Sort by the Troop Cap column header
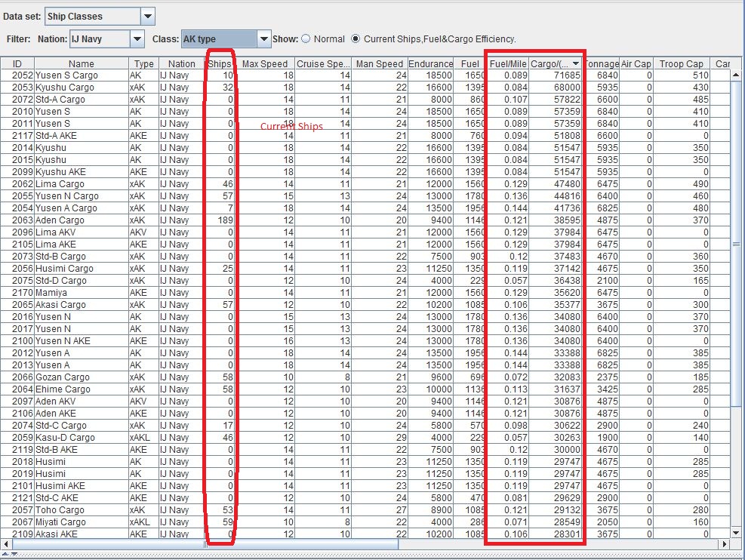The width and height of the screenshot is (745, 560). [x=681, y=64]
